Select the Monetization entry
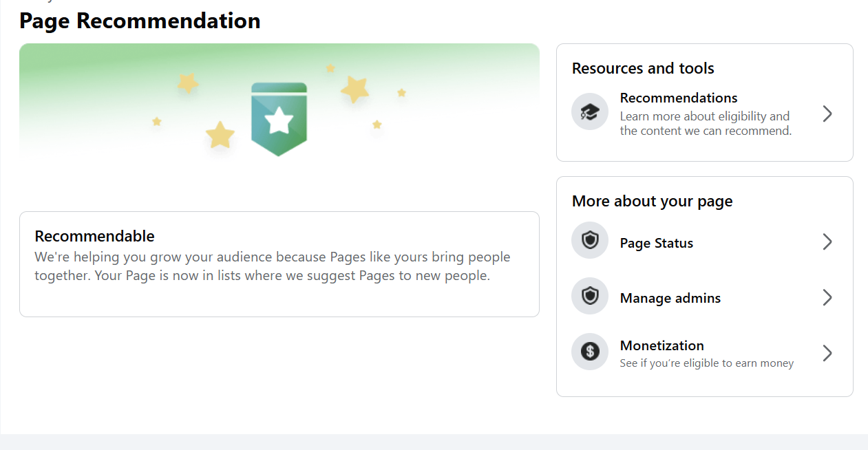Viewport: 868px width, 450px height. pos(705,353)
